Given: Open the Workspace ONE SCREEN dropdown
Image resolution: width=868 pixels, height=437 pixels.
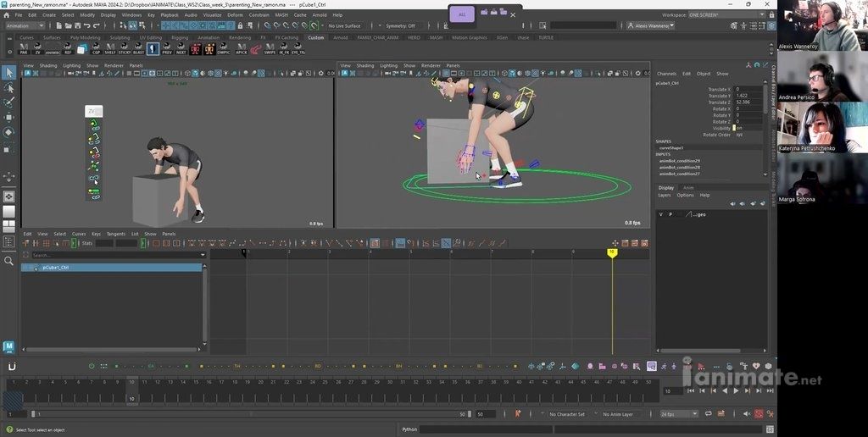Looking at the screenshot, I should pyautogui.click(x=726, y=15).
